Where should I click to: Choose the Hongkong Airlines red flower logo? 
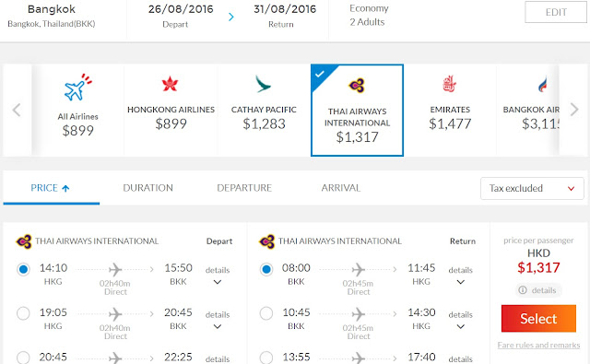coord(170,84)
